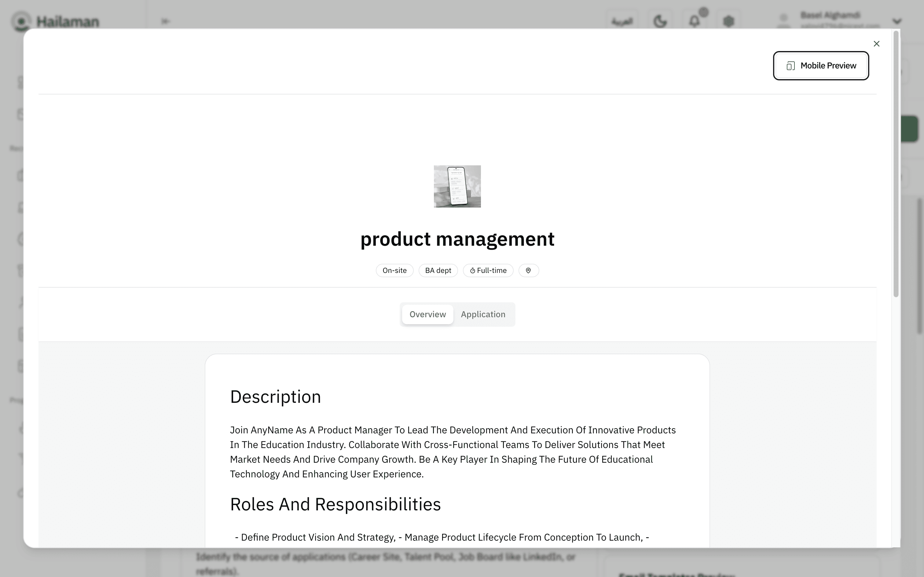Screen dimensions: 924x577
Task: Toggle dark mode with the moon icon
Action: 660,21
